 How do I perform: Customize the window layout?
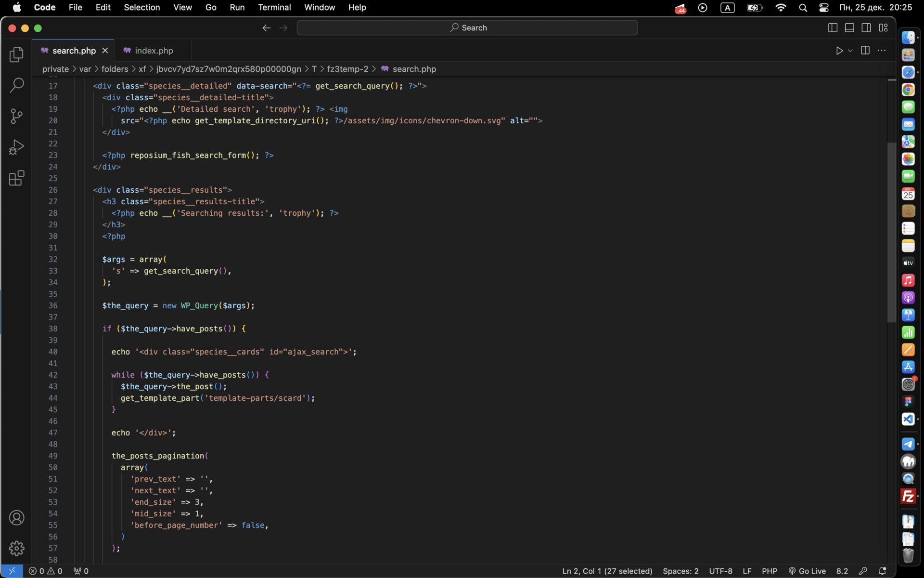883,28
